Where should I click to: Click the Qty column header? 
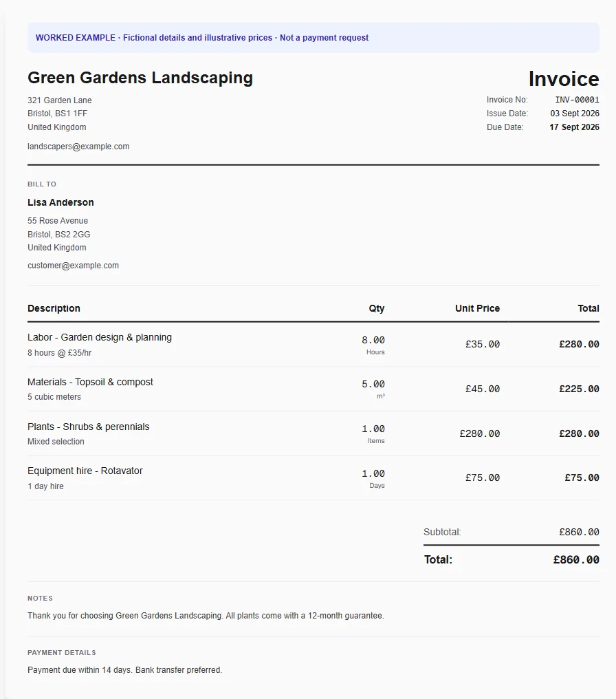click(376, 308)
